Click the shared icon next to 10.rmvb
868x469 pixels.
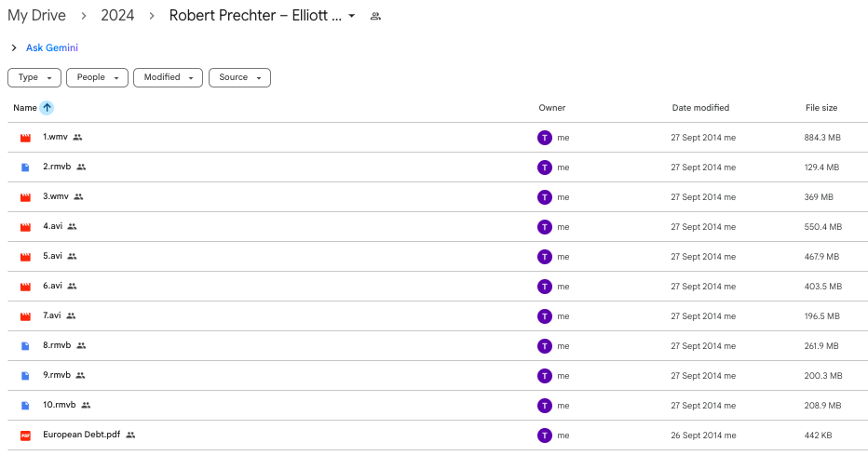86,405
